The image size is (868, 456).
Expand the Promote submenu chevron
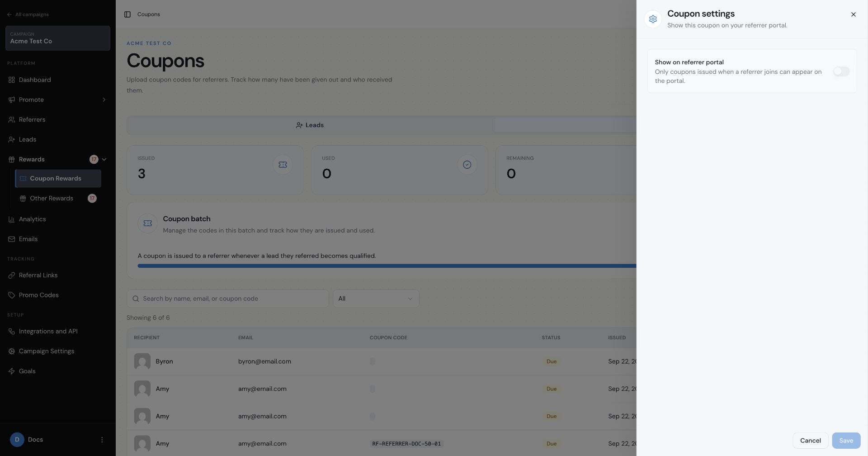point(104,100)
